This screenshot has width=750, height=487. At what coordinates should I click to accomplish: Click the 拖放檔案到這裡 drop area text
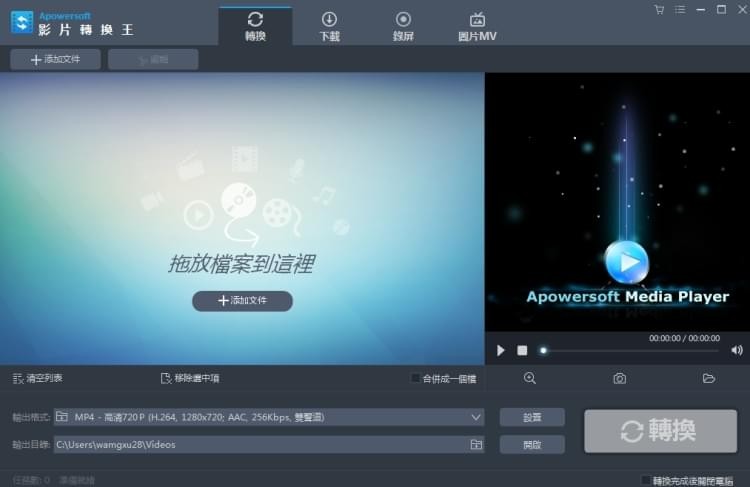(x=242, y=264)
